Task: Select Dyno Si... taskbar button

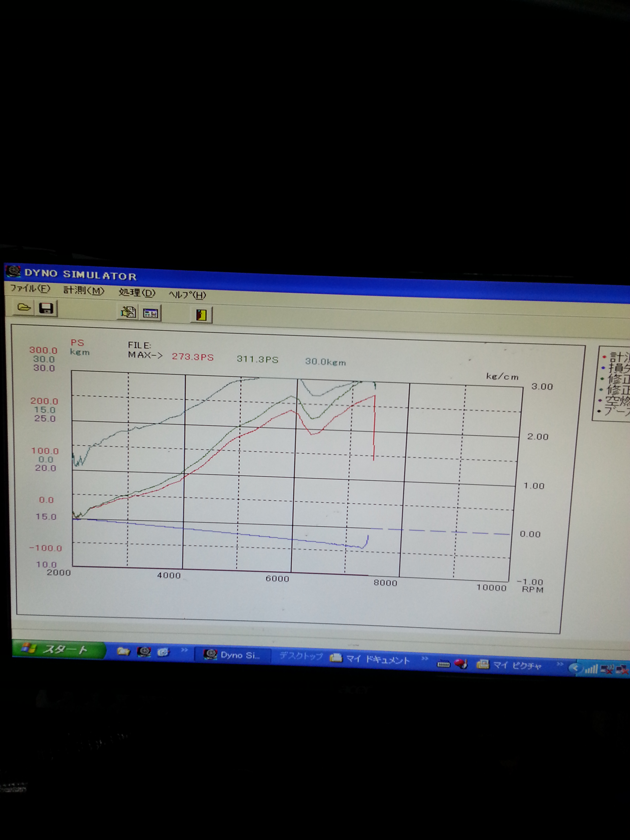Action: click(x=233, y=655)
